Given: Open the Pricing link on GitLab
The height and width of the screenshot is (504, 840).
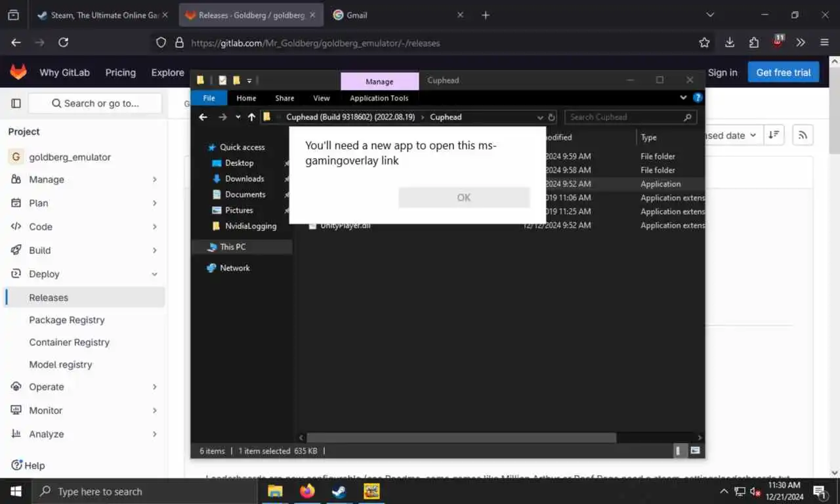Looking at the screenshot, I should click(x=120, y=72).
